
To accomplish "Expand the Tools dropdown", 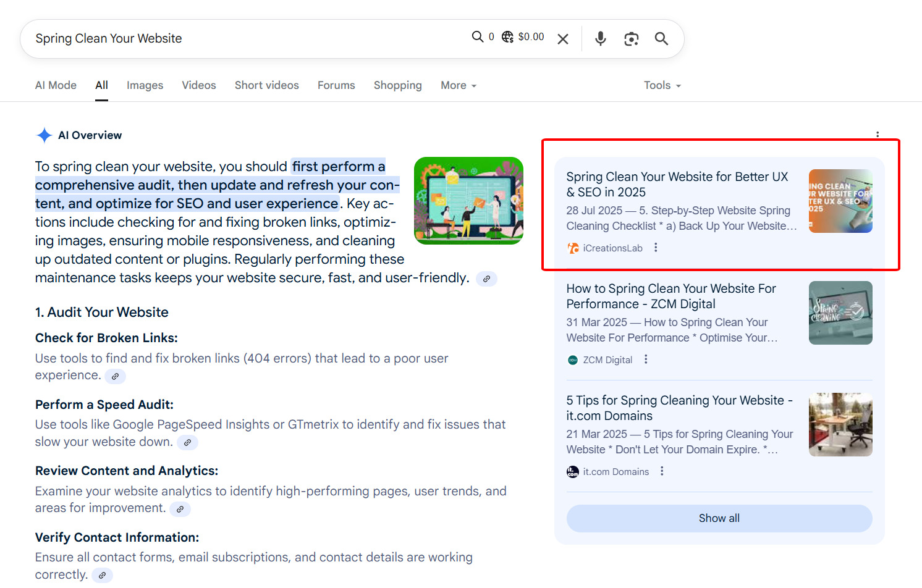I will (x=662, y=85).
